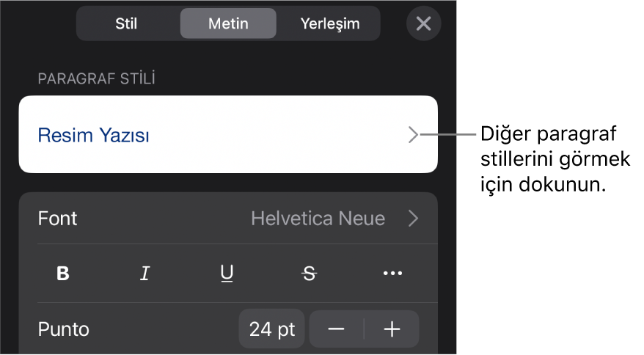Open the font list chevron
The height and width of the screenshot is (355, 644).
(x=413, y=218)
